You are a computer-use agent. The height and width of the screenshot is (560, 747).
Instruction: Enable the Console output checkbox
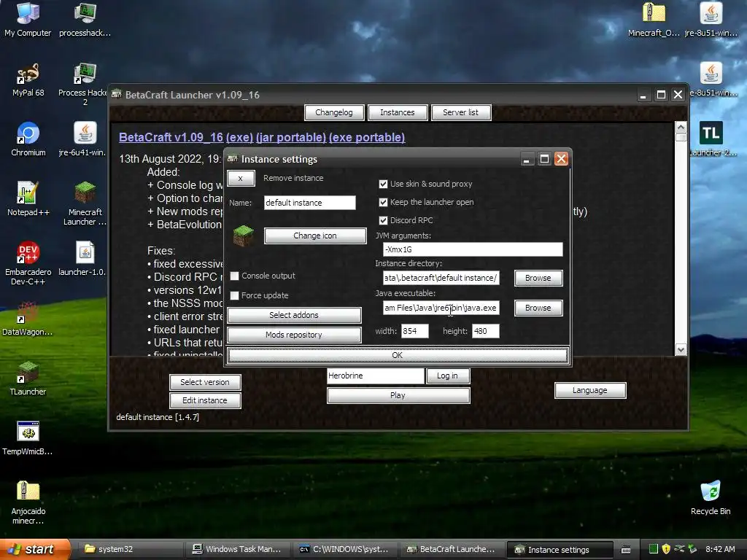(234, 276)
